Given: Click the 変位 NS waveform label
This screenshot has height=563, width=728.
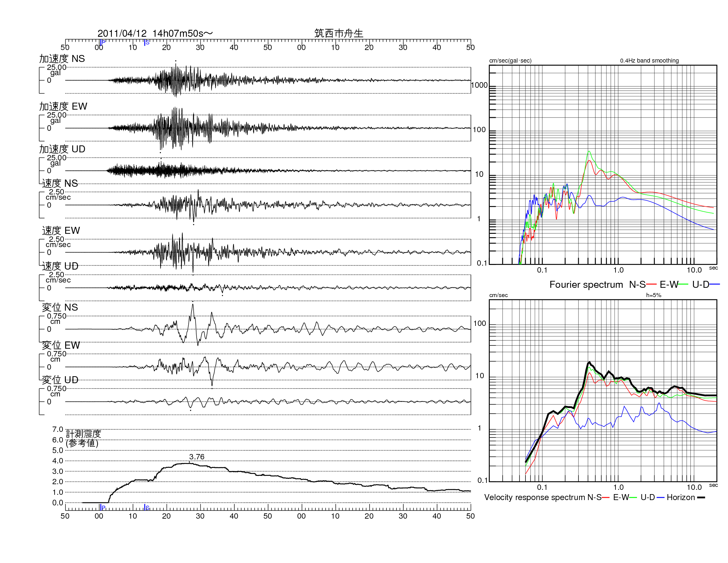Looking at the screenshot, I should [60, 307].
